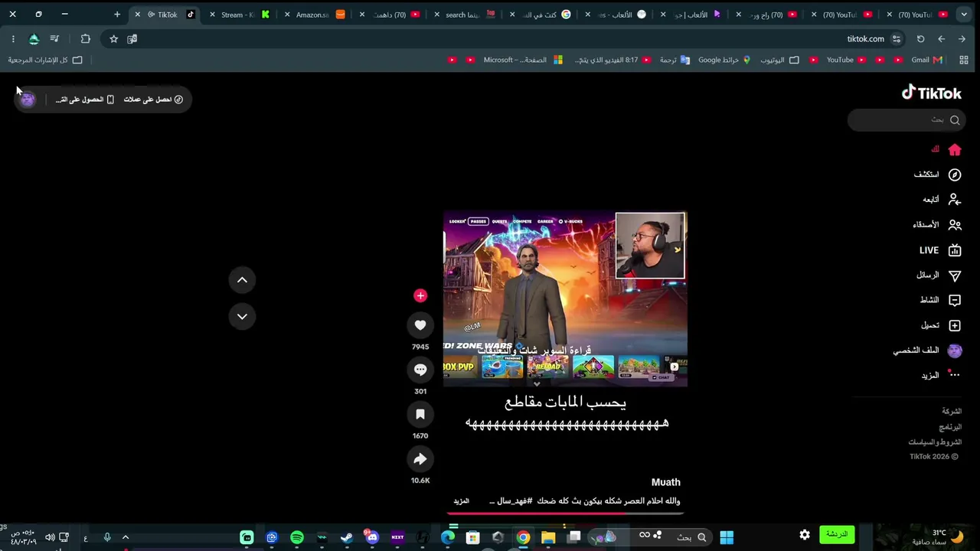Open Discord from the taskbar
This screenshot has width=980, height=551.
tap(372, 537)
